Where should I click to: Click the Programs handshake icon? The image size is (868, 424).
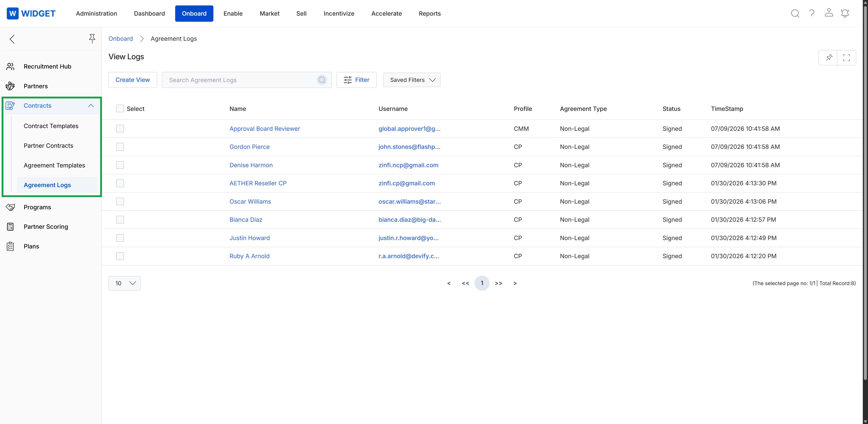[10, 207]
